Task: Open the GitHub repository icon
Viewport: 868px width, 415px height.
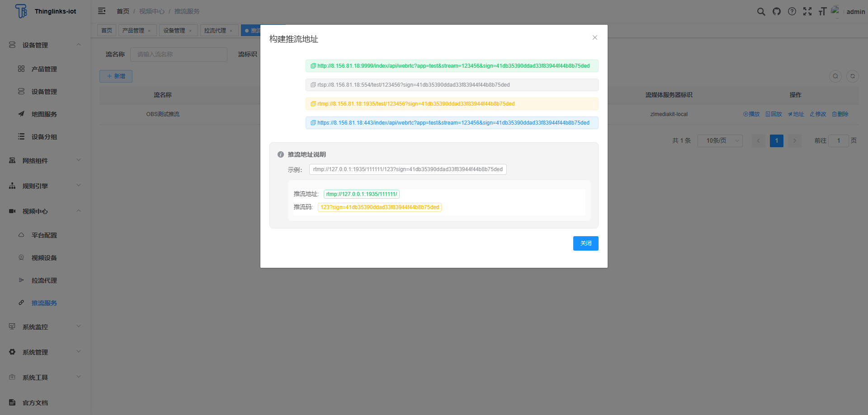Action: coord(776,11)
